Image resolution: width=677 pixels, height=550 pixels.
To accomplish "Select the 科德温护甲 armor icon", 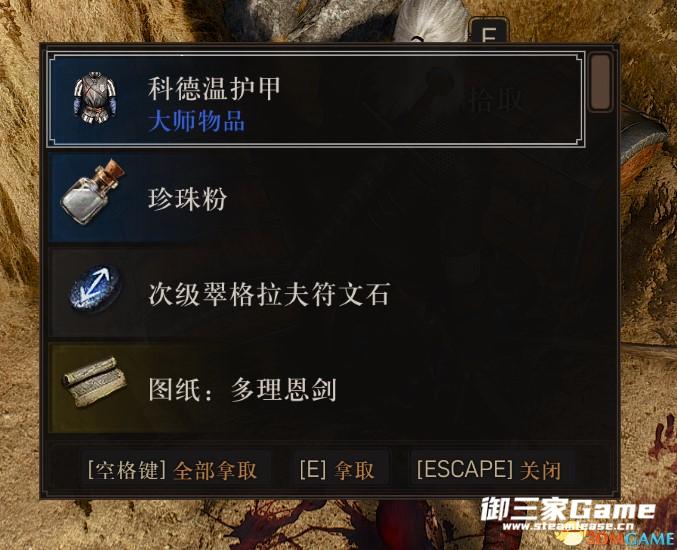I will pos(95,98).
